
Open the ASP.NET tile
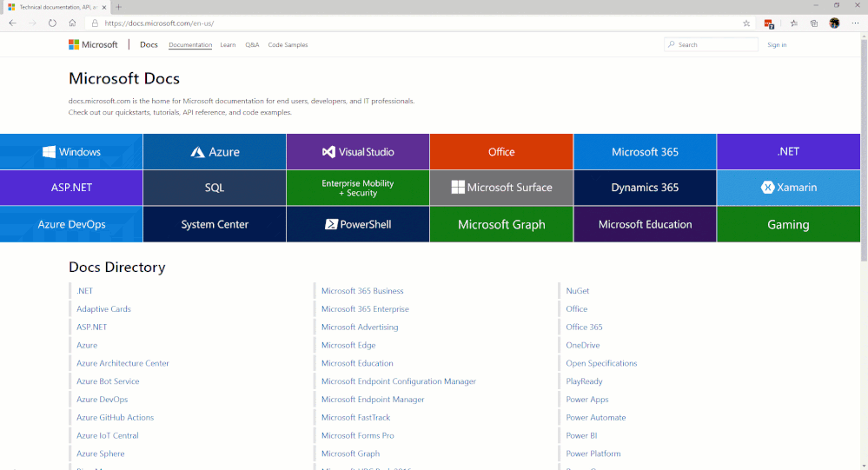click(71, 188)
